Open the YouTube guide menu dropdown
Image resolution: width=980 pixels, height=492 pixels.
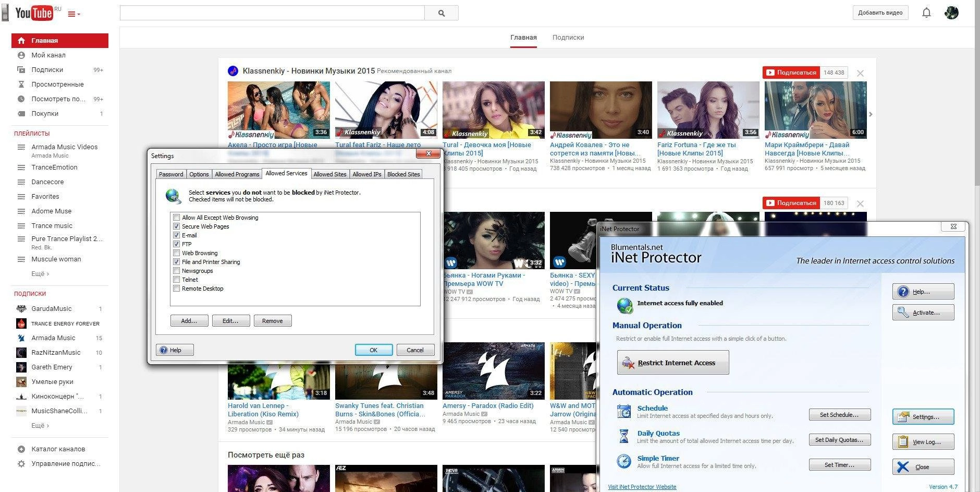pyautogui.click(x=74, y=14)
